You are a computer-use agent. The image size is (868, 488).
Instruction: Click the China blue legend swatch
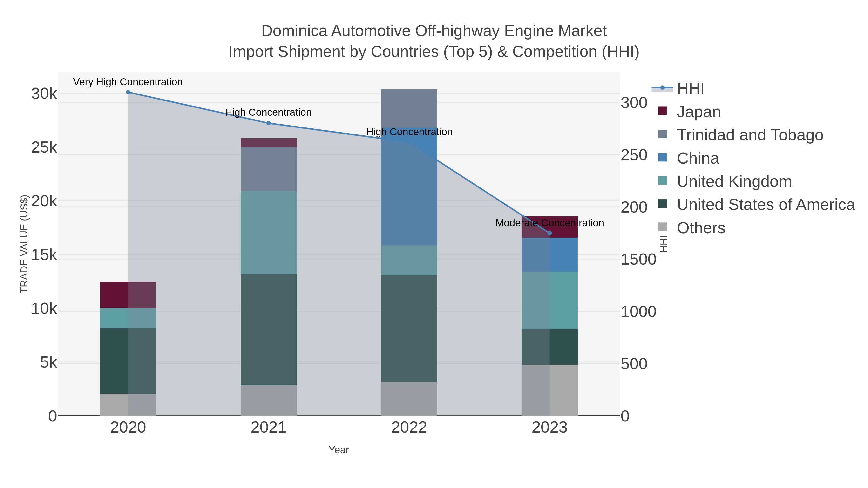[663, 157]
